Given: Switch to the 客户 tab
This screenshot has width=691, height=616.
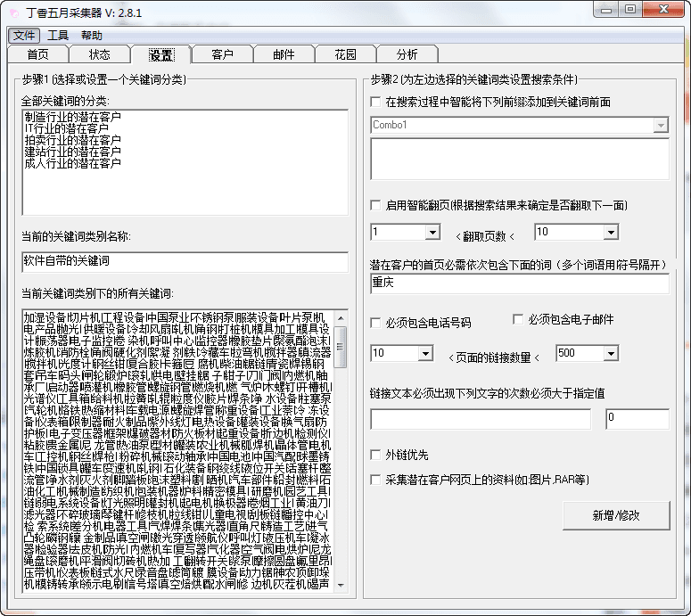Looking at the screenshot, I should click(222, 55).
